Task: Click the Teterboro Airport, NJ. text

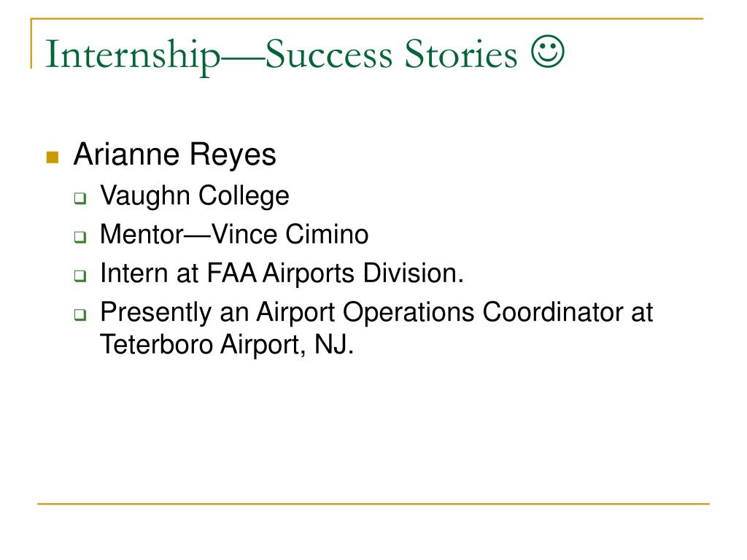Action: click(x=227, y=344)
